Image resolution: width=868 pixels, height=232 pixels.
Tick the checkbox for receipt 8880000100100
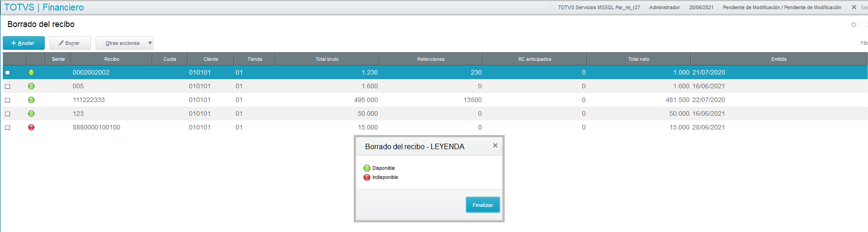click(x=7, y=128)
